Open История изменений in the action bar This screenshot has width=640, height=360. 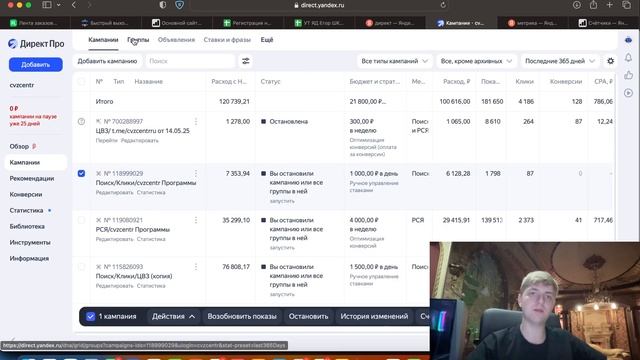coord(374,316)
